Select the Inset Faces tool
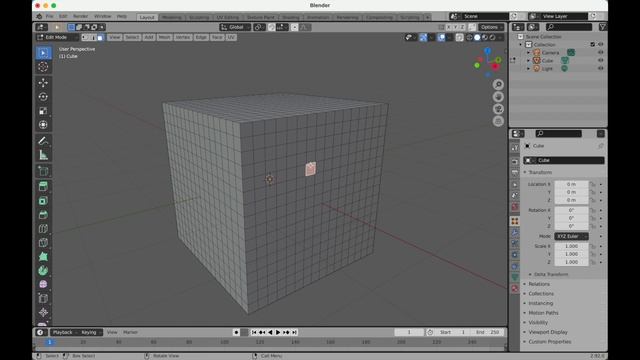640x360 pixels. pos(43,201)
